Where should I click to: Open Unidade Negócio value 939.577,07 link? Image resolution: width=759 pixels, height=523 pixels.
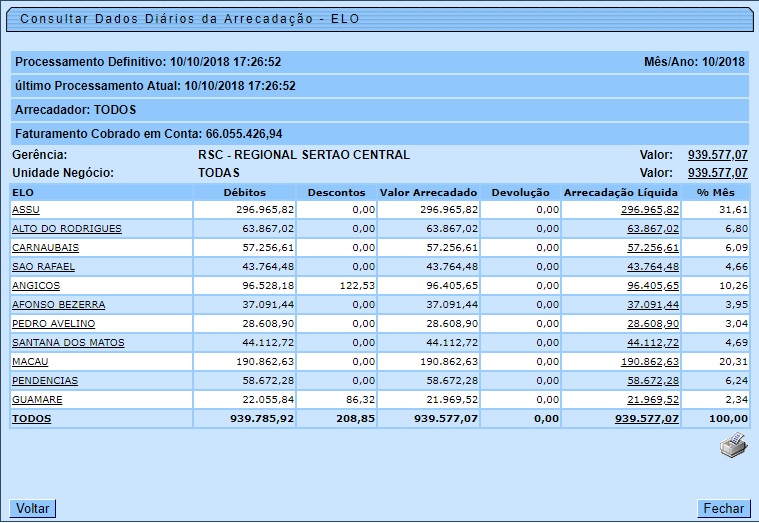click(717, 173)
